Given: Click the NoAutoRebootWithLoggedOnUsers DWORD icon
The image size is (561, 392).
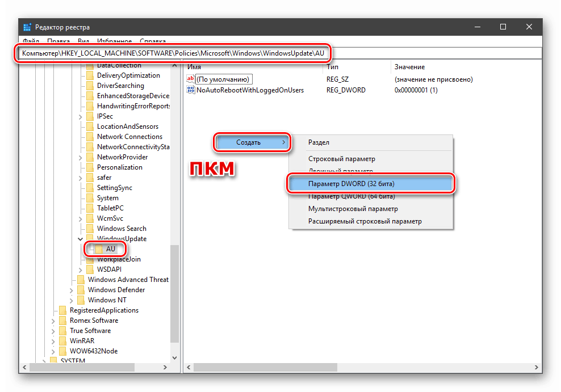Looking at the screenshot, I should (191, 90).
